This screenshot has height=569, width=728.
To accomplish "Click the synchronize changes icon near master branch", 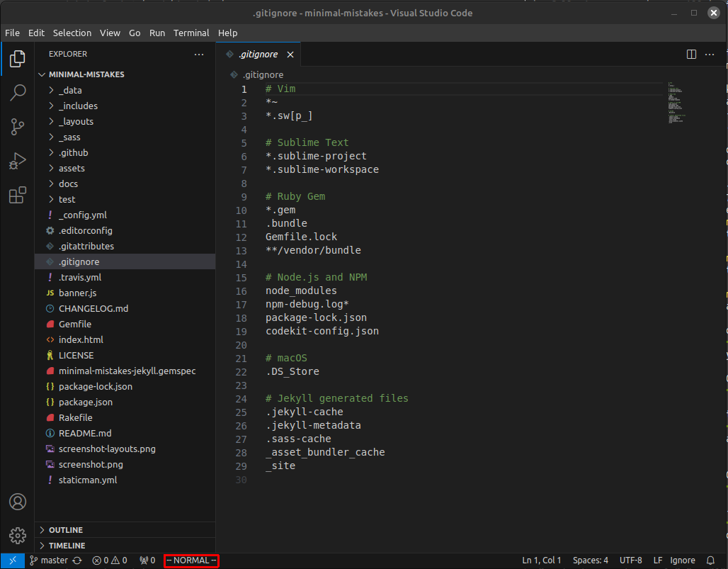I will point(77,560).
